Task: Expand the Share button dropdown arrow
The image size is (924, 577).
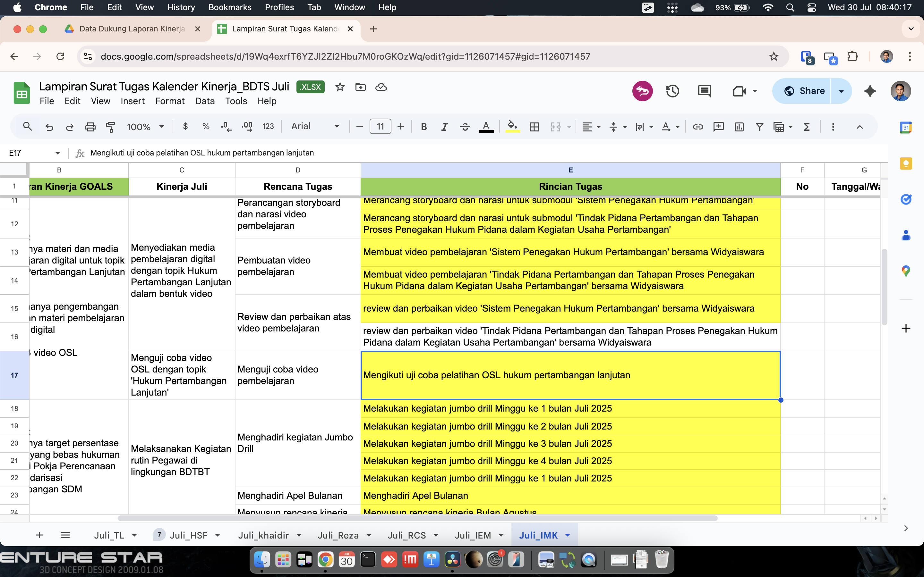Action: click(841, 91)
